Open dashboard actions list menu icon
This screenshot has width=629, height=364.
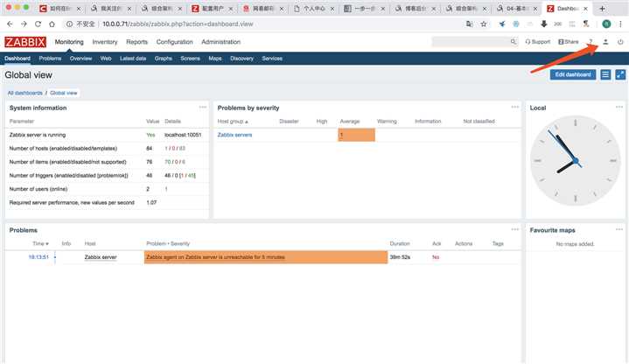(x=605, y=74)
